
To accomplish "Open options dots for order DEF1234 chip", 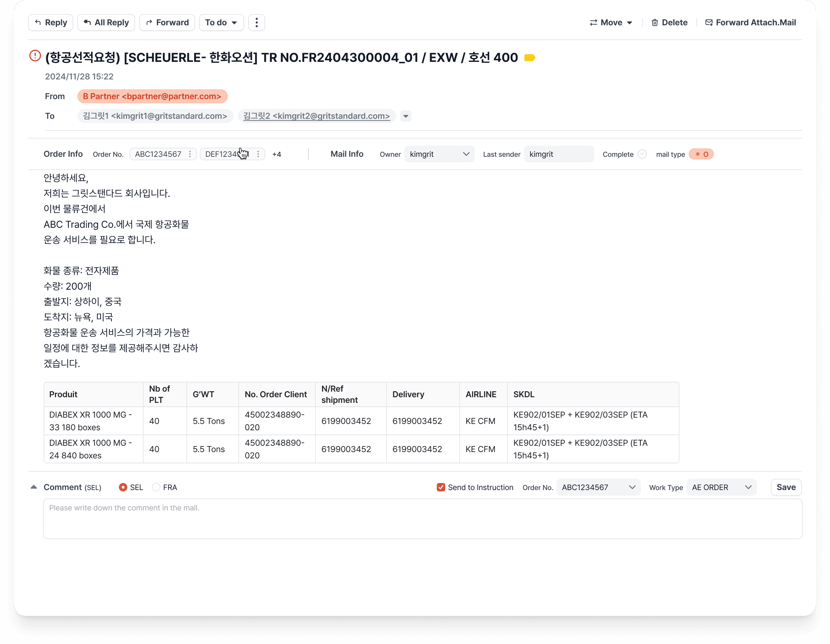I will [x=258, y=154].
